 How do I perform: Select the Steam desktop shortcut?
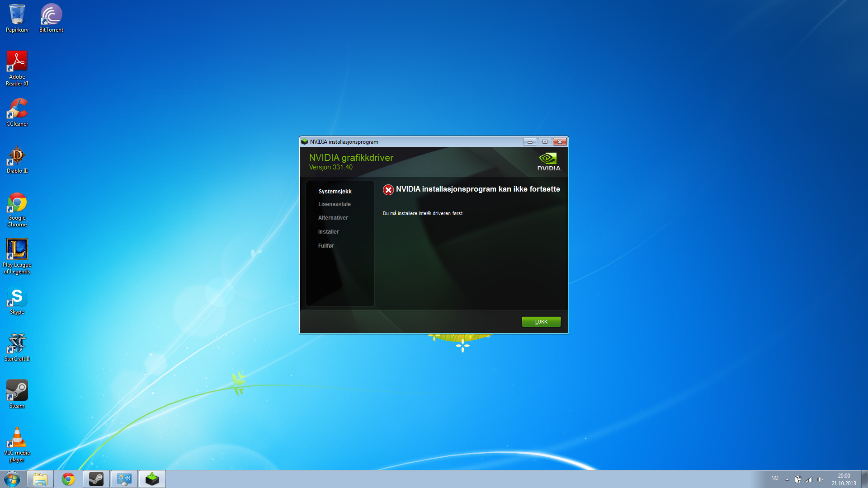[17, 394]
